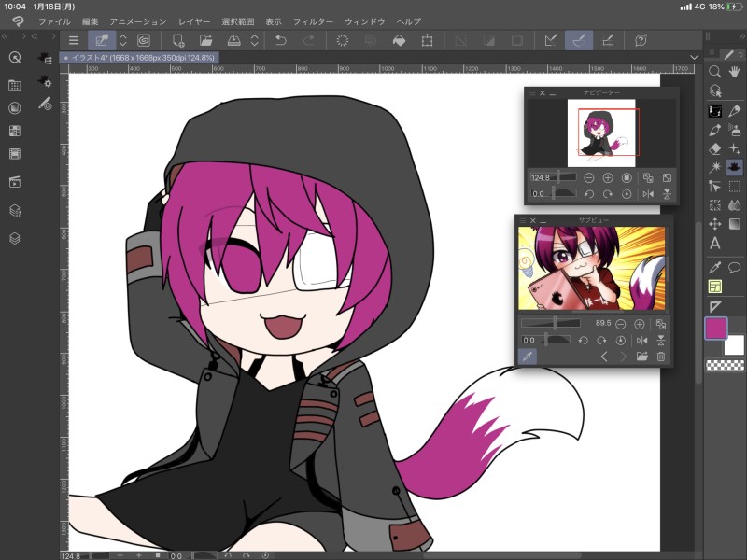
Task: Collapse leftmost palette dock double chevron
Action: (5, 36)
